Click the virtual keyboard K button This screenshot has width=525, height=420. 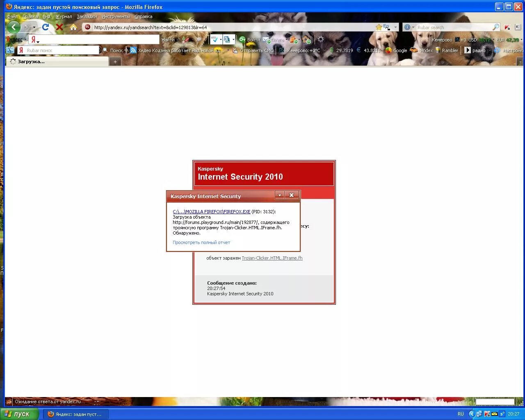click(517, 27)
